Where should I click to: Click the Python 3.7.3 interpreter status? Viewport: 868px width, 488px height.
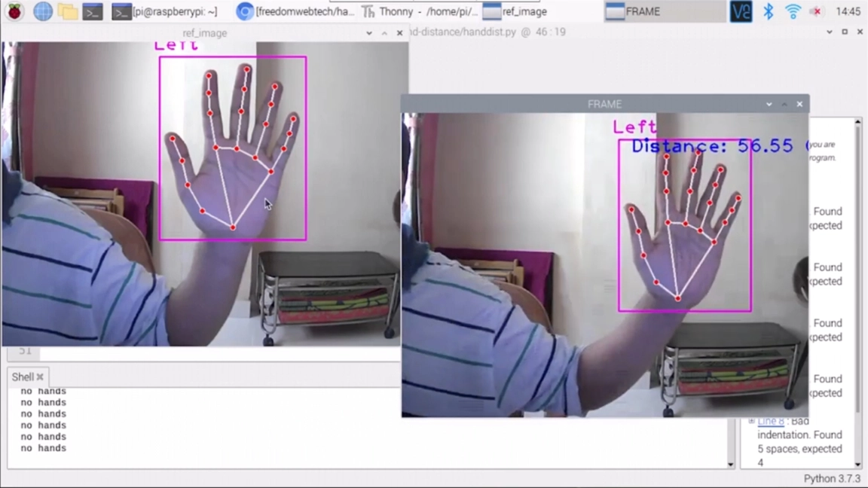click(x=832, y=479)
